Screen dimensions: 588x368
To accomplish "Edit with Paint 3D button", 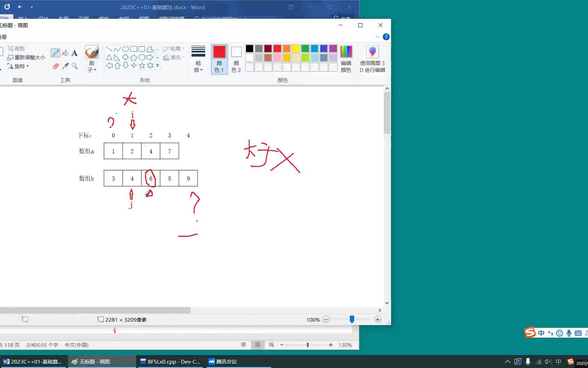I will [373, 59].
